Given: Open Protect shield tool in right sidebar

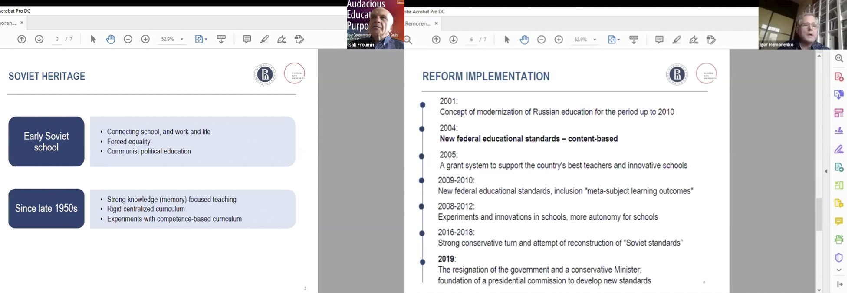Looking at the screenshot, I should tap(839, 258).
